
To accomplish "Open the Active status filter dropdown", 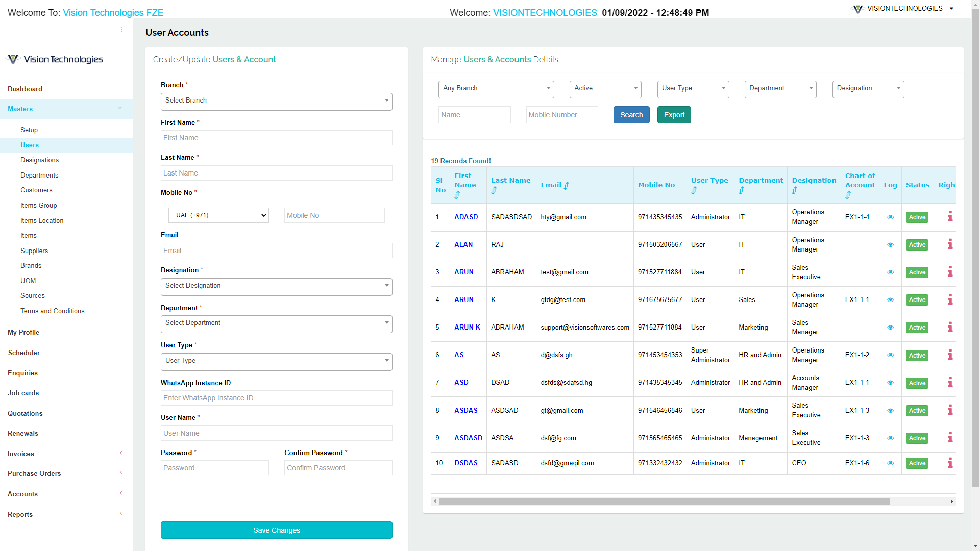I will coord(605,89).
